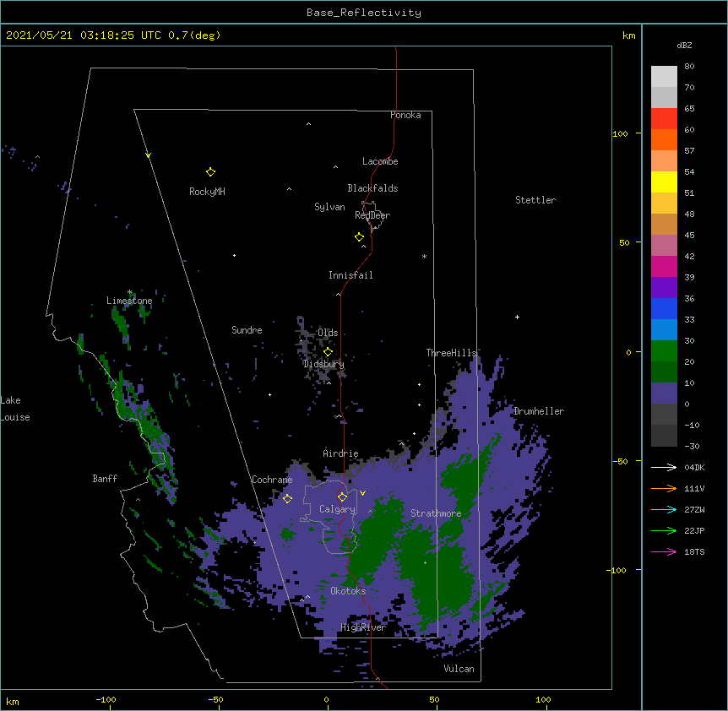Click the dBZ legend heading

click(684, 45)
